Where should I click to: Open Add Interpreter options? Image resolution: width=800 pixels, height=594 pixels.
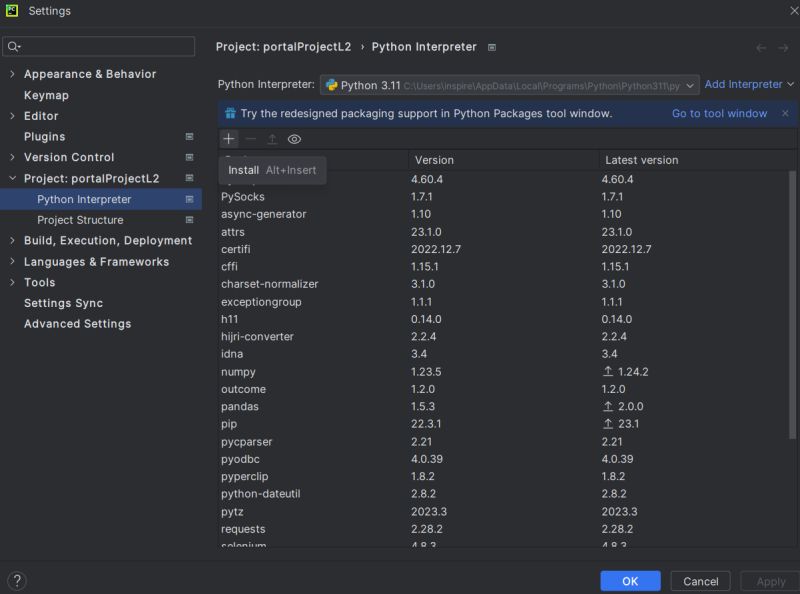746,84
